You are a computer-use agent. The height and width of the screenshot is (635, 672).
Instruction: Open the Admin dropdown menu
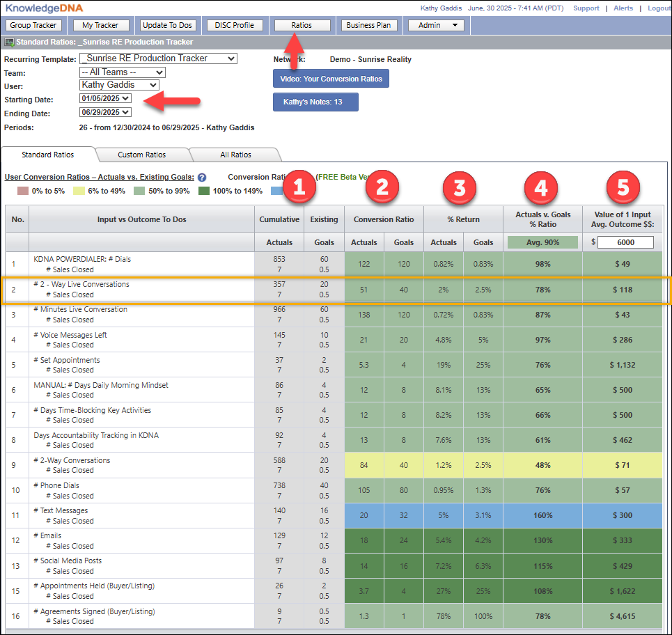436,26
